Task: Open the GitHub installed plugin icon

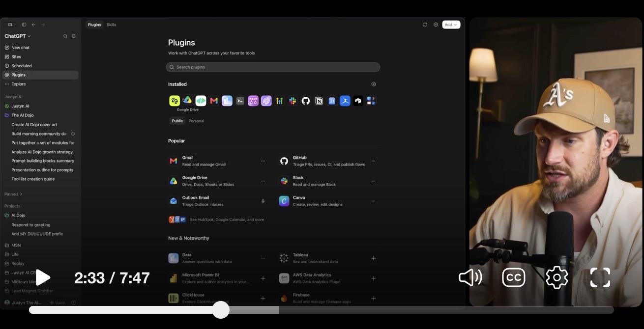Action: point(306,101)
